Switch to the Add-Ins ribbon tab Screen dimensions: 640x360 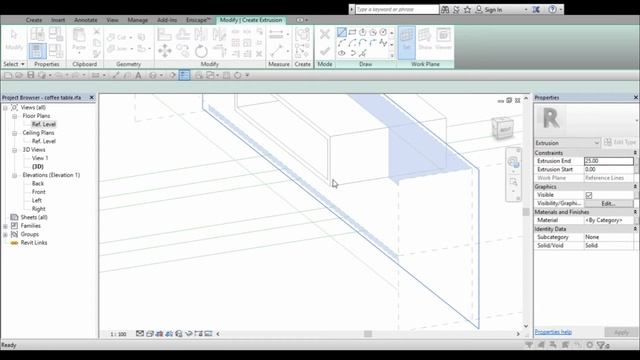coord(167,20)
